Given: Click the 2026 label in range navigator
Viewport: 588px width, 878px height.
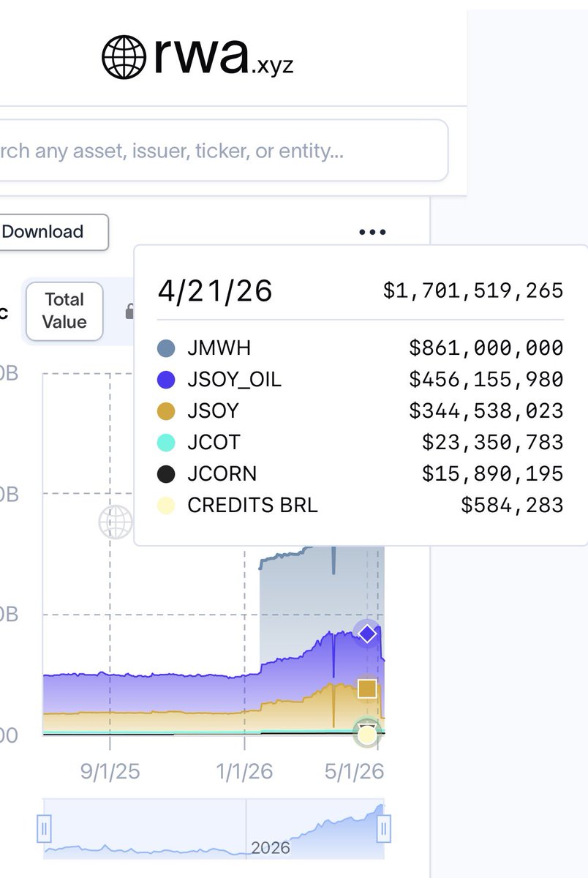Looking at the screenshot, I should point(270,849).
